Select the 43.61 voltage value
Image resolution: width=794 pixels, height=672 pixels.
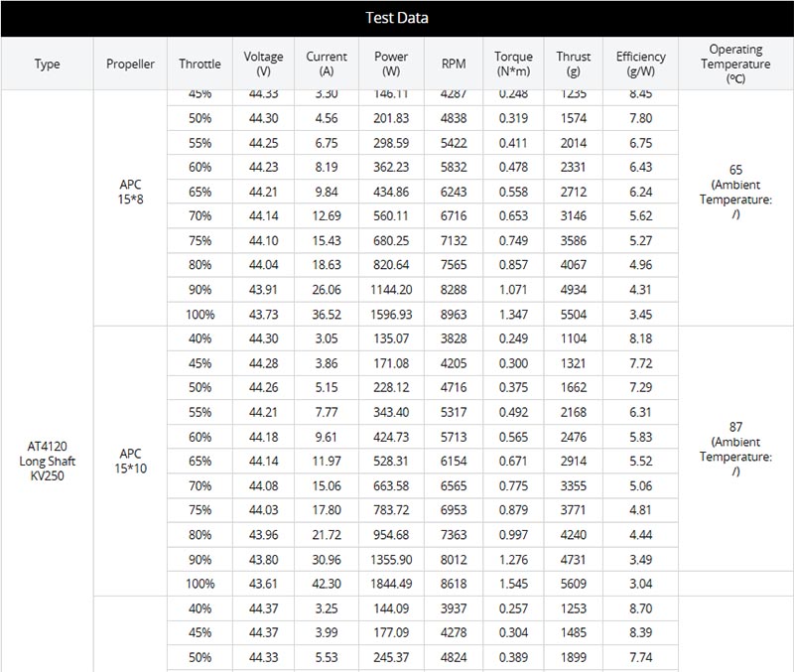(x=263, y=584)
